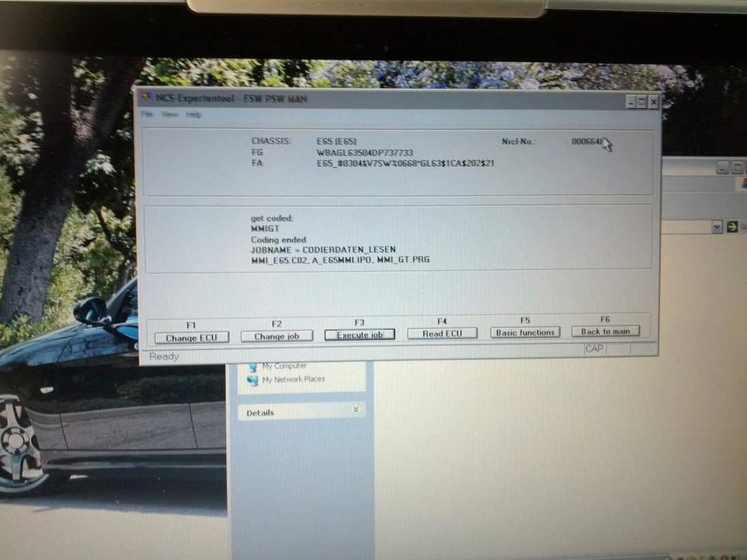This screenshot has height=560, width=747.
Task: Click the F2 Change job button
Action: [277, 336]
